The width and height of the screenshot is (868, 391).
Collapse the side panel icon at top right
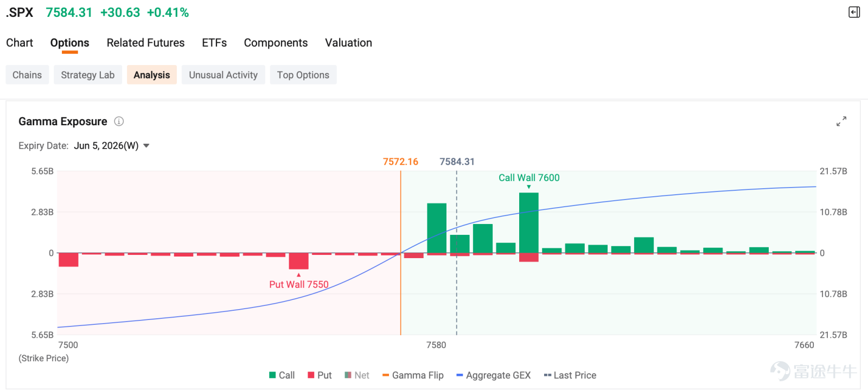point(854,12)
